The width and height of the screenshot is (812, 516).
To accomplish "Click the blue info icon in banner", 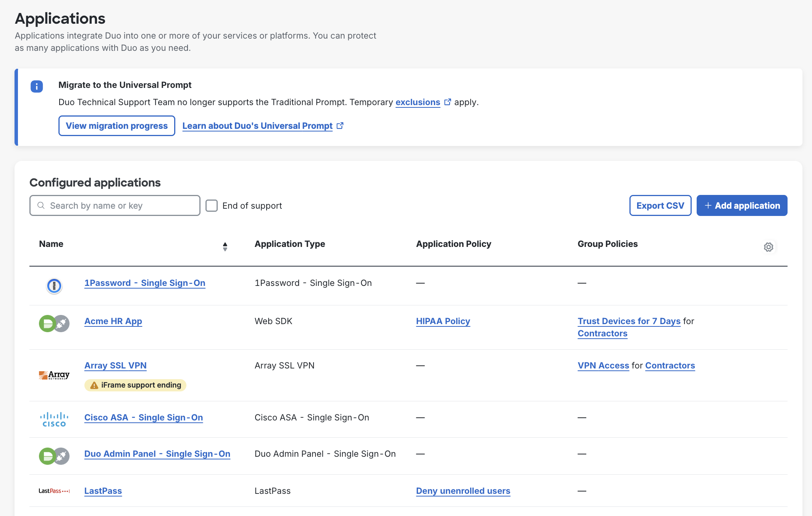I will tap(37, 86).
